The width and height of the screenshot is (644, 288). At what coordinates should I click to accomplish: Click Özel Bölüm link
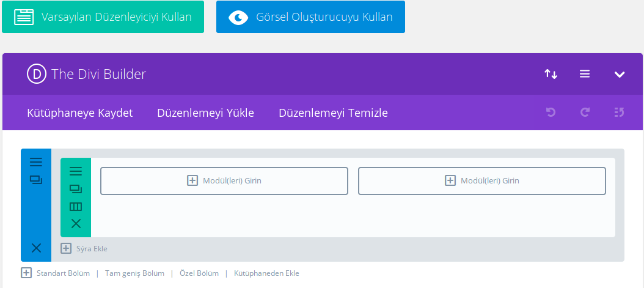pyautogui.click(x=199, y=273)
